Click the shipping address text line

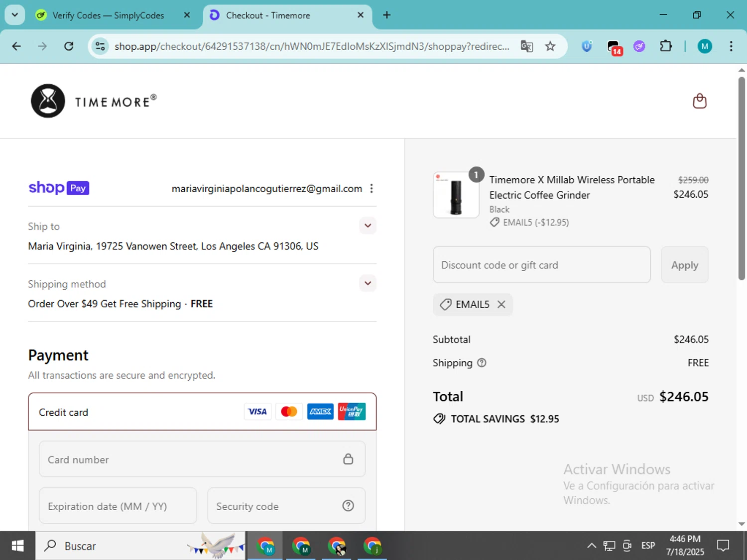pyautogui.click(x=173, y=246)
